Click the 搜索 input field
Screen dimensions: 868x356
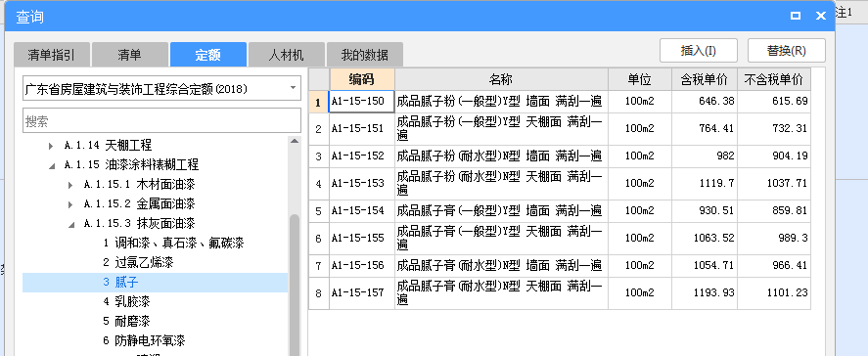pyautogui.click(x=161, y=120)
